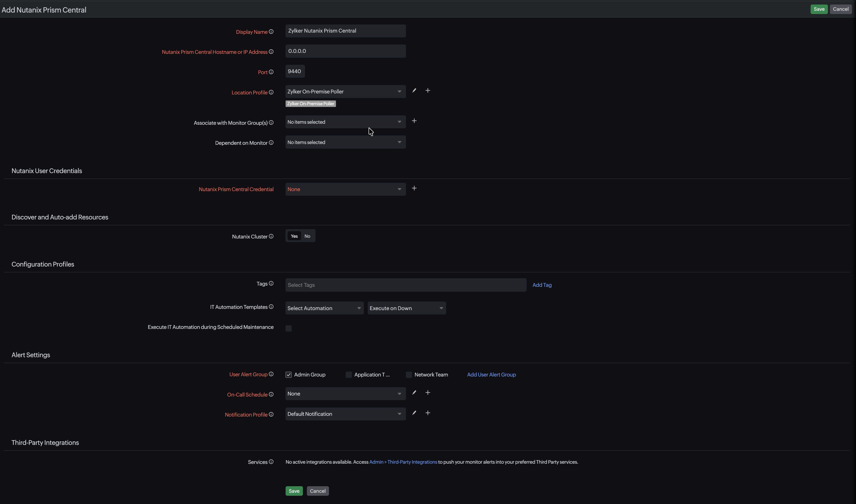Add a new Location Profile with plus icon

[x=428, y=90]
